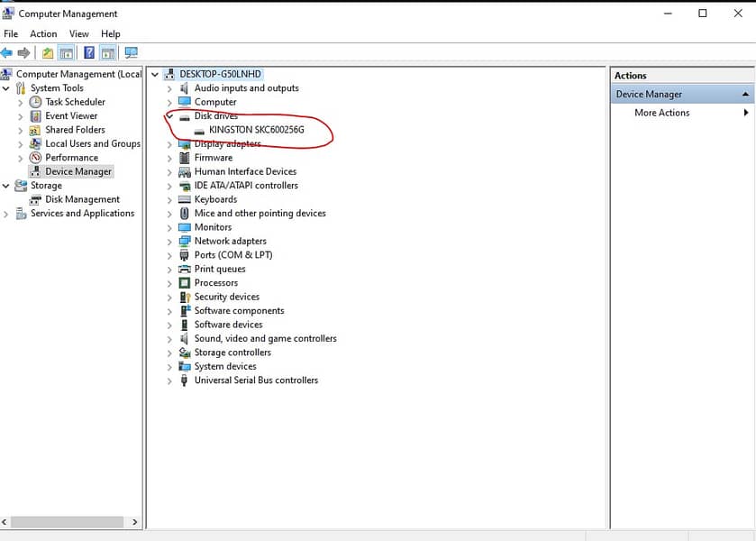Open the View menu
The image size is (756, 541).
(x=79, y=33)
